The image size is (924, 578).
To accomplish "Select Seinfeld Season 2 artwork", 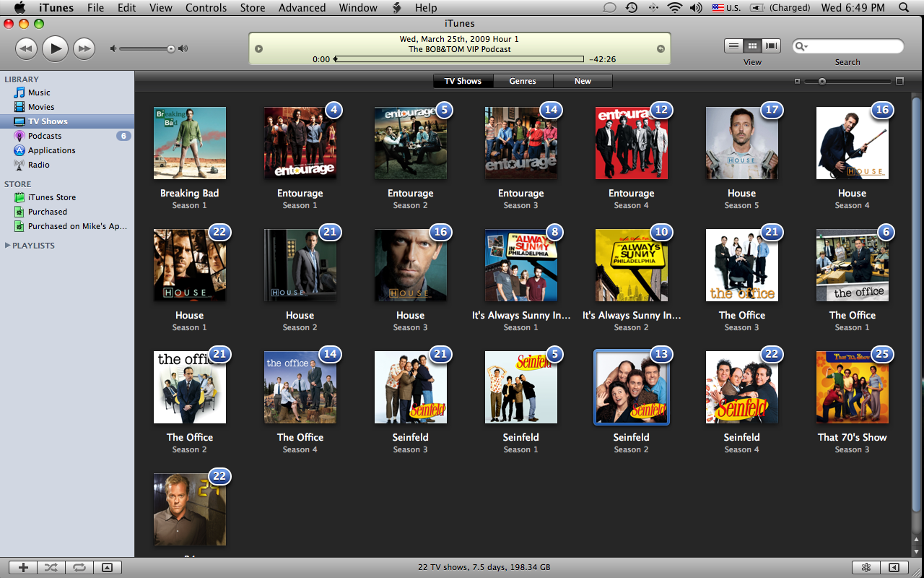I will [x=632, y=387].
